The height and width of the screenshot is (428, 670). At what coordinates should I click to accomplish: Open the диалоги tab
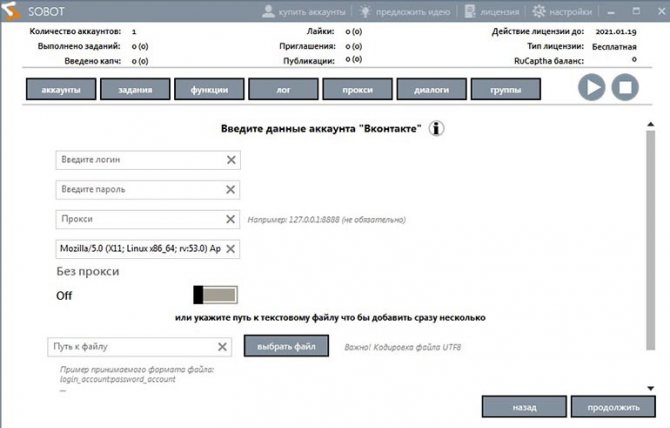[x=432, y=89]
